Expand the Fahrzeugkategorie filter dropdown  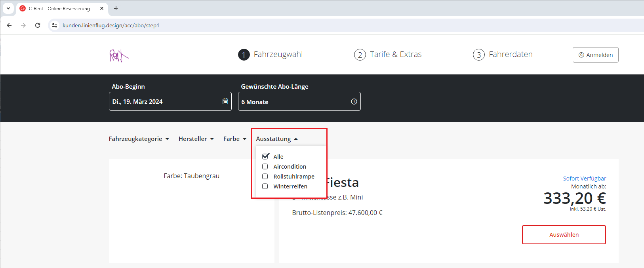pyautogui.click(x=139, y=139)
